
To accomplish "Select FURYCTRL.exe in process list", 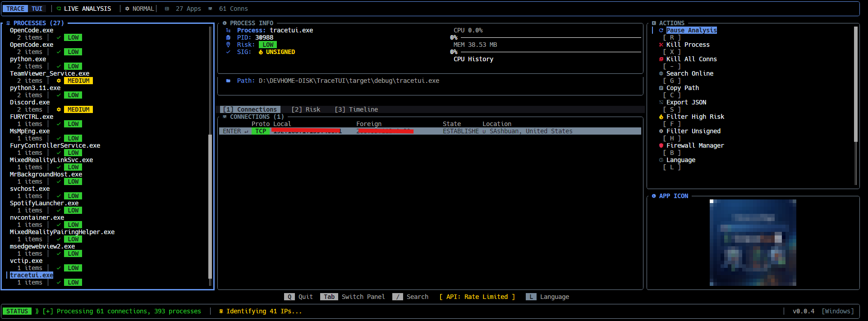I will point(32,117).
